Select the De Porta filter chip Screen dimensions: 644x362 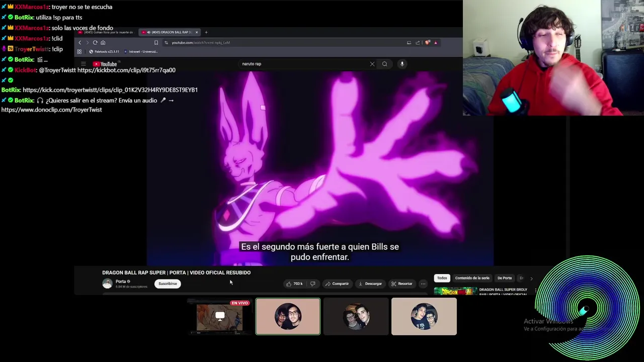(505, 278)
